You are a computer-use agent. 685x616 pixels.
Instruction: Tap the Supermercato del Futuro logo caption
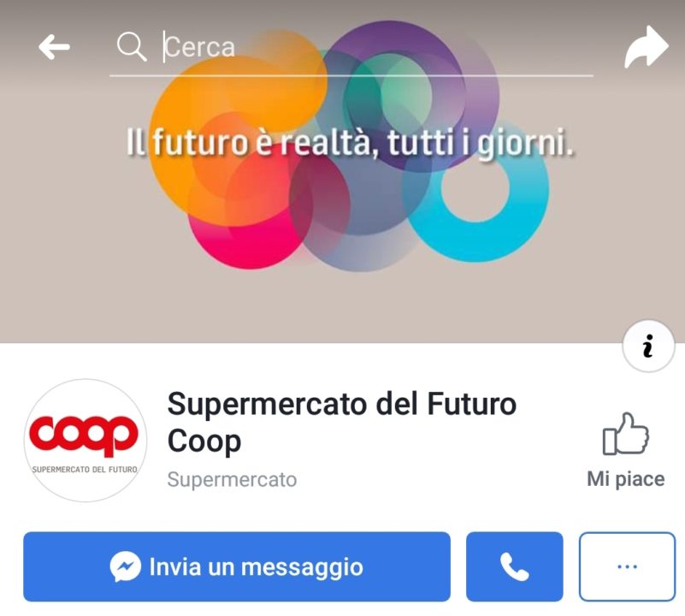coord(85,470)
